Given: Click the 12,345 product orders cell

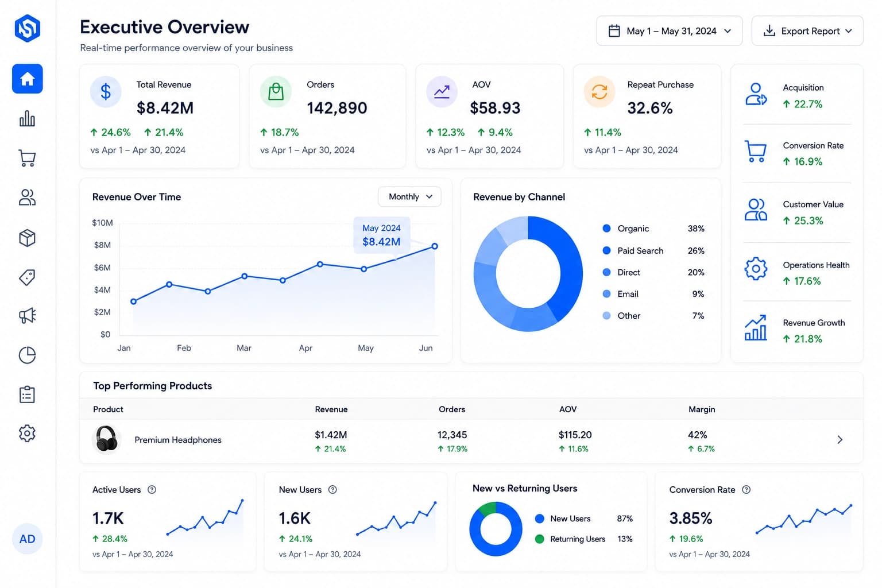Looking at the screenshot, I should (452, 435).
